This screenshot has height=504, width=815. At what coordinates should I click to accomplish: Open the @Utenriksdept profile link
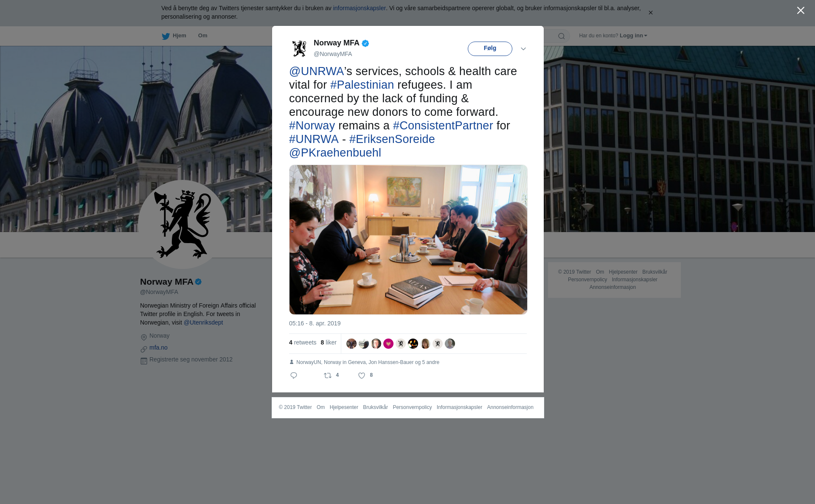tap(203, 322)
